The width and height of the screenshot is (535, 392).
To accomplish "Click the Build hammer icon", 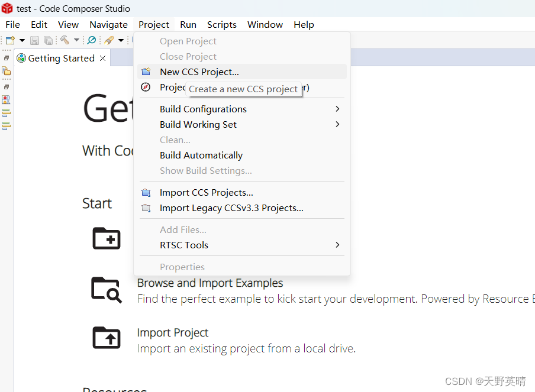I will point(65,40).
